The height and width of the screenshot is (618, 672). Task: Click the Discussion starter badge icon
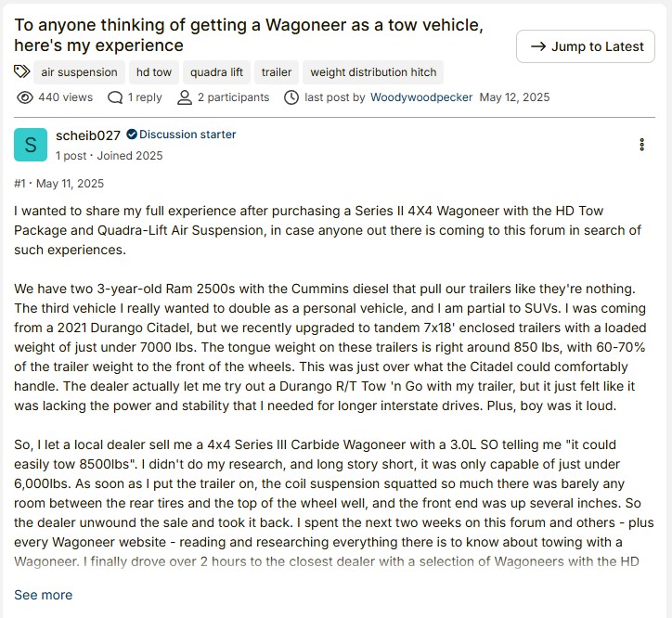[133, 135]
